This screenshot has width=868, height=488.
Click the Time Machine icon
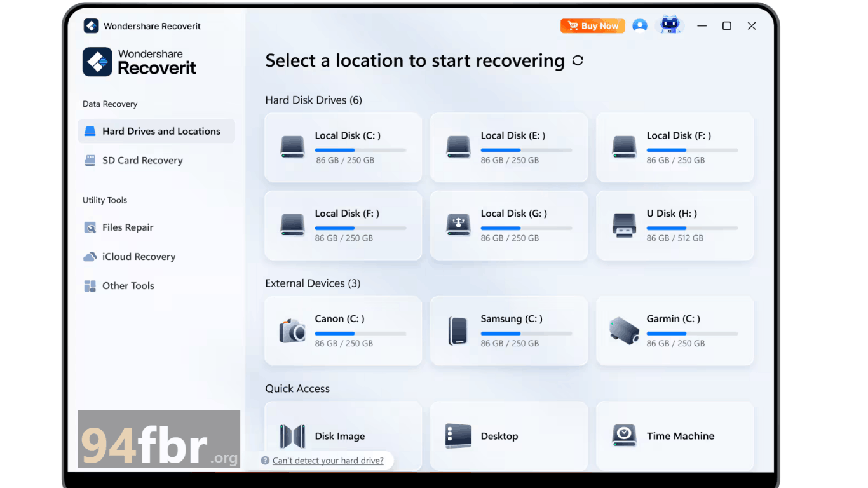coord(624,436)
